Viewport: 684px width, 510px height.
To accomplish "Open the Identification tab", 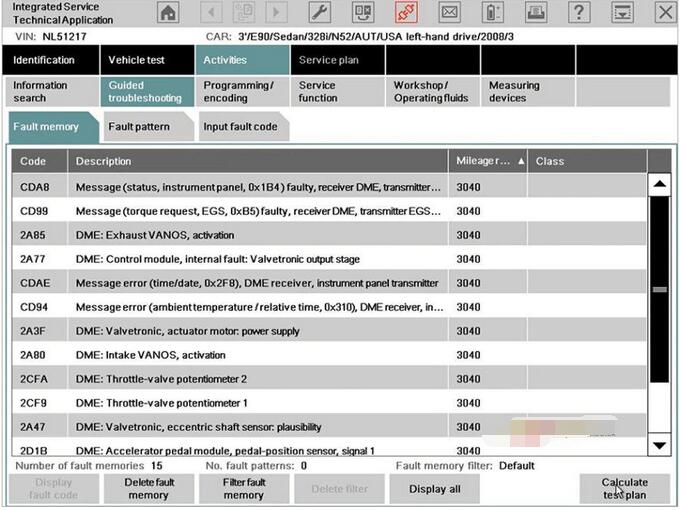I will pos(51,60).
